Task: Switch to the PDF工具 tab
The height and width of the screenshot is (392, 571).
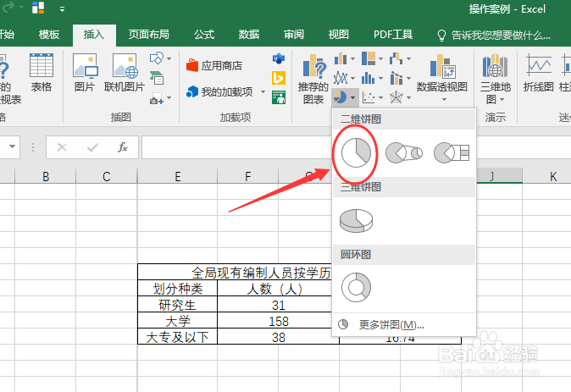Action: click(393, 35)
